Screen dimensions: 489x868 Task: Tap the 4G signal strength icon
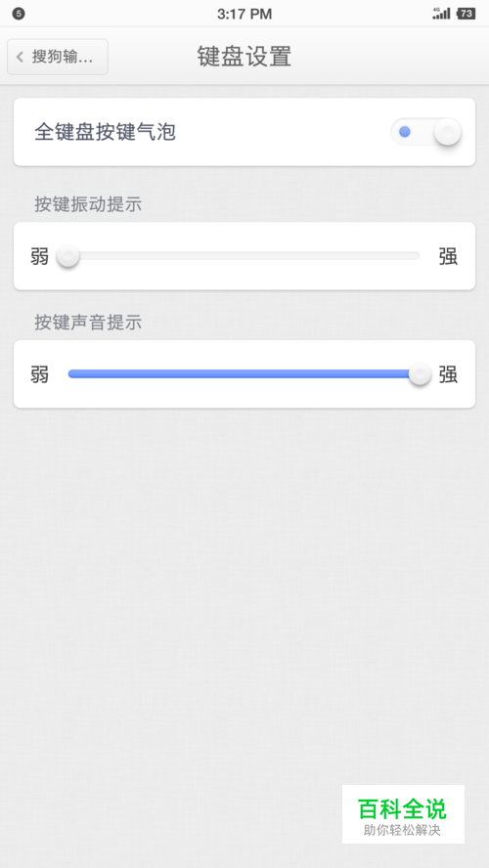441,14
